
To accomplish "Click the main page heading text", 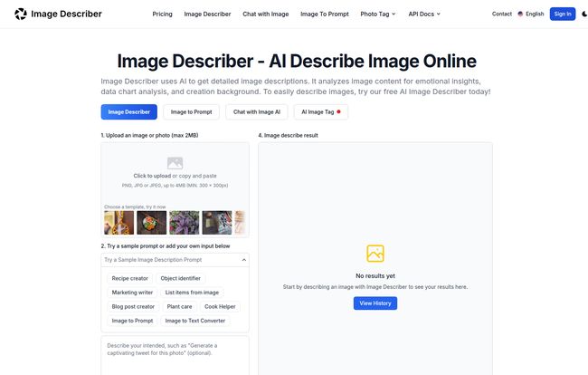I will coord(297,62).
